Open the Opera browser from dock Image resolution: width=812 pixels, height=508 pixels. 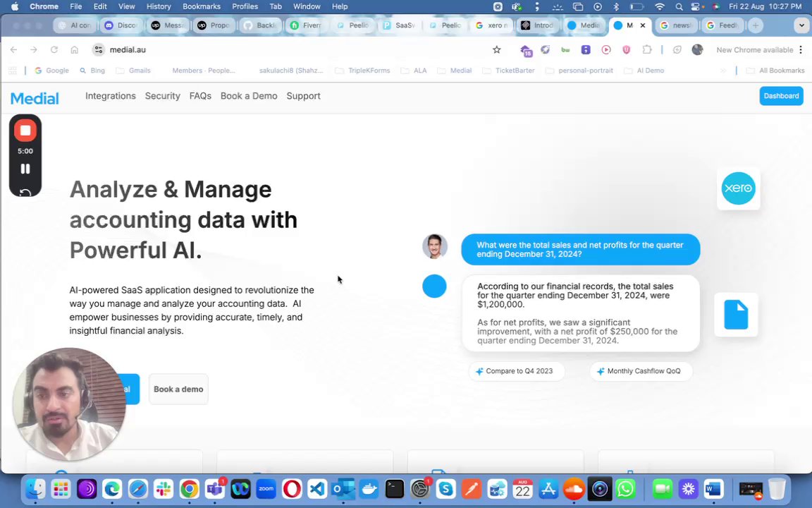tap(292, 489)
